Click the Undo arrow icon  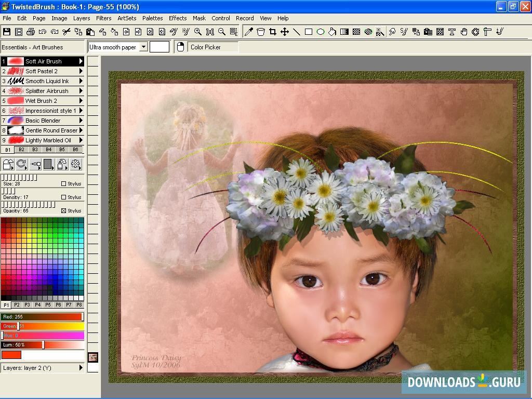click(43, 32)
